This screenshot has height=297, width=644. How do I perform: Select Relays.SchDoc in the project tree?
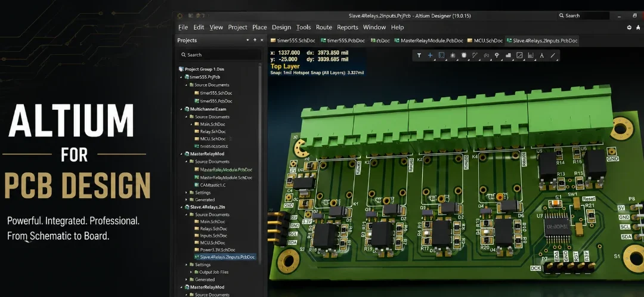[213, 228]
